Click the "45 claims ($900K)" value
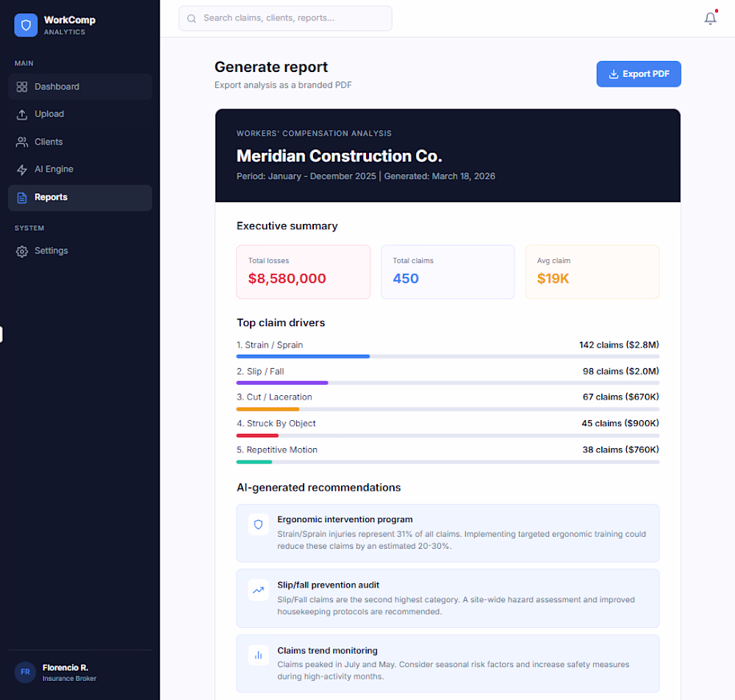735x700 pixels. coord(620,423)
